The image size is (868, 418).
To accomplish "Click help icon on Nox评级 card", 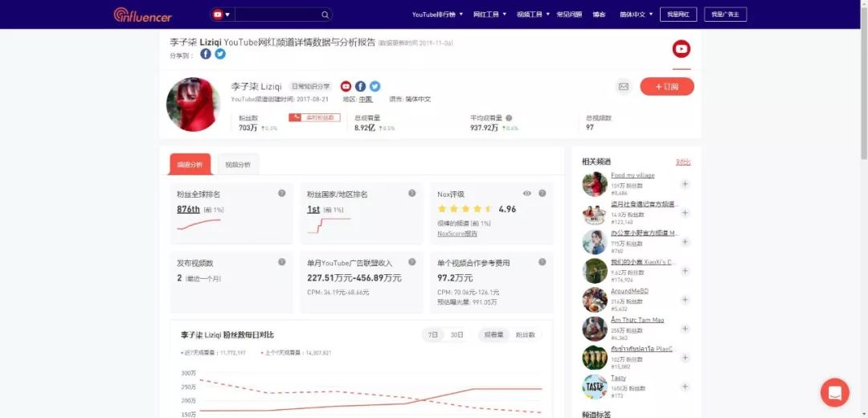I will [x=542, y=193].
